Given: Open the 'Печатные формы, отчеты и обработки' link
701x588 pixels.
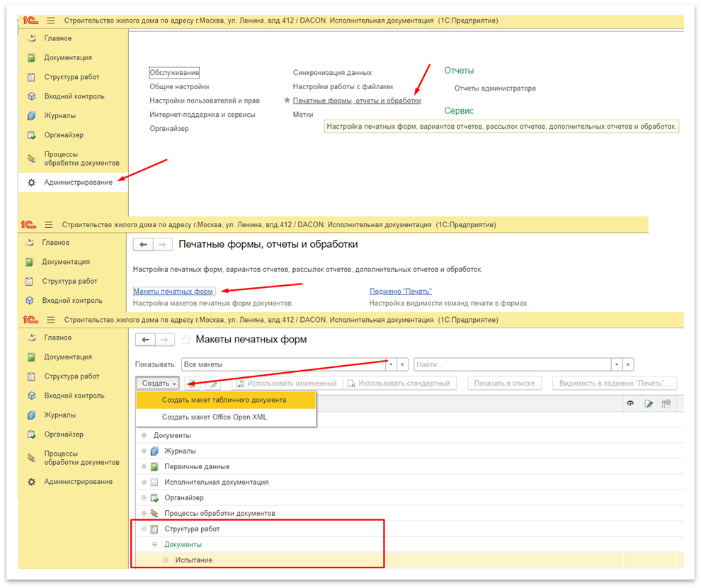Looking at the screenshot, I should tap(357, 100).
